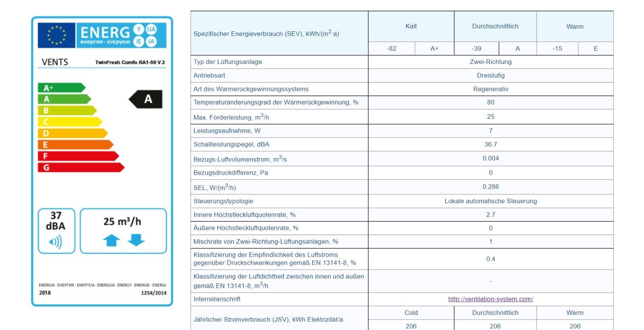Viewport: 644px width, 330px height.
Task: Click the Regenerativ value cell
Action: point(491,89)
